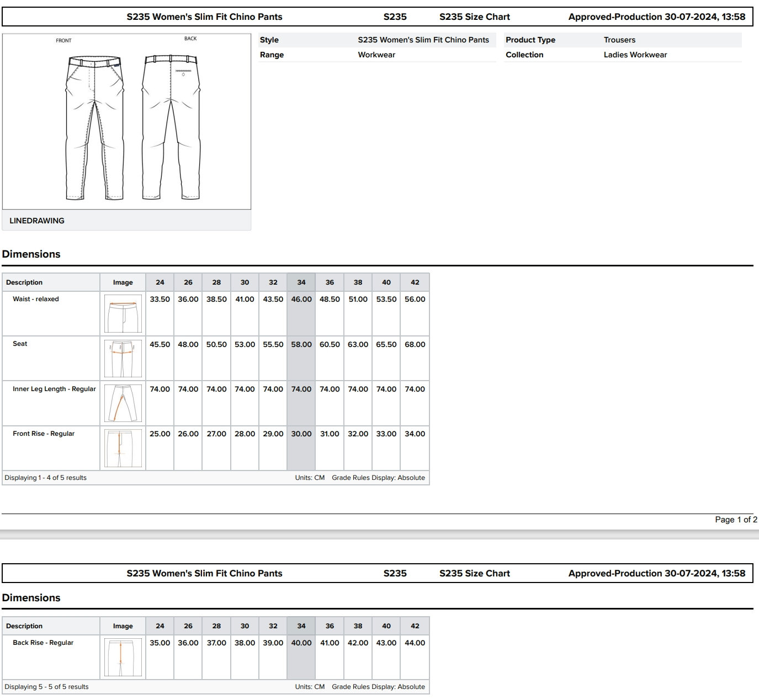Click the Page 1 of 2 indicator
Screen dimensions: 759x700
click(x=735, y=520)
